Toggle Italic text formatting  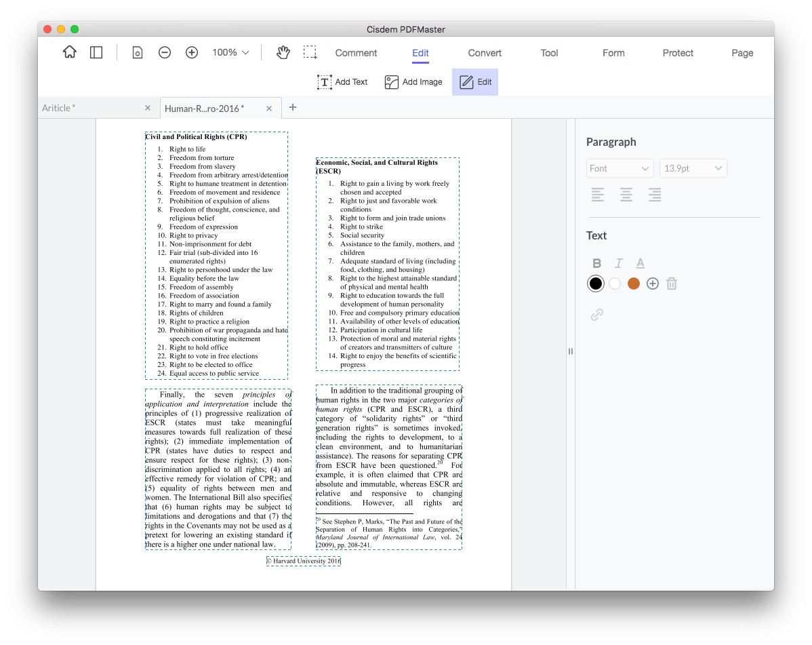pyautogui.click(x=618, y=263)
